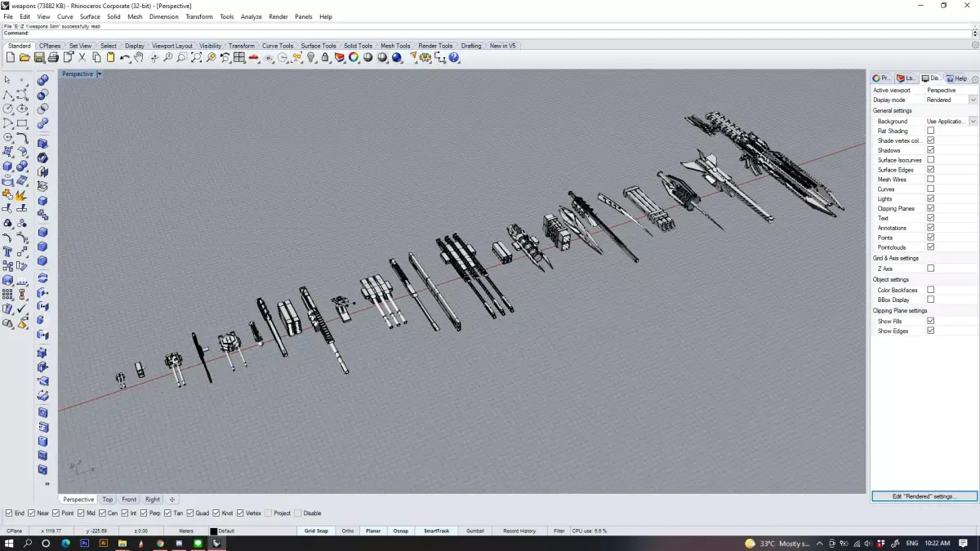Click the New file icon
980x551 pixels.
(10, 58)
